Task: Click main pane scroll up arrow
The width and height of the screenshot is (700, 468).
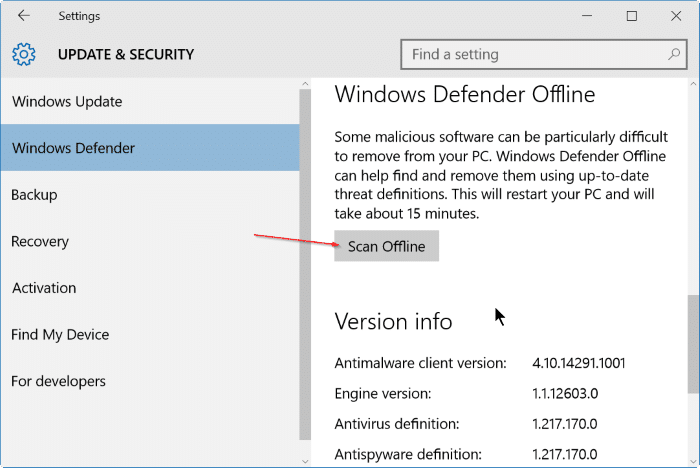Action: coord(693,84)
